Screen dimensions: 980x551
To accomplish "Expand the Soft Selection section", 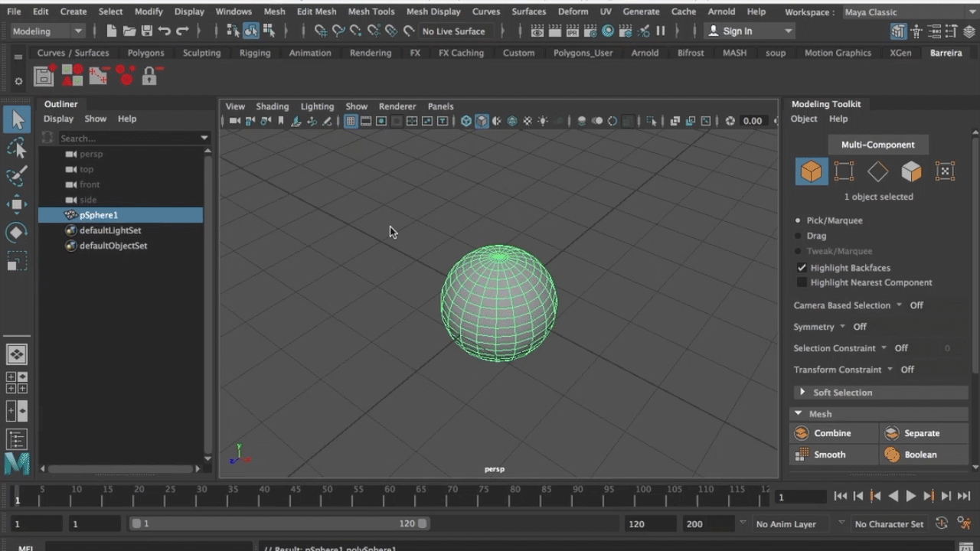I will point(802,393).
